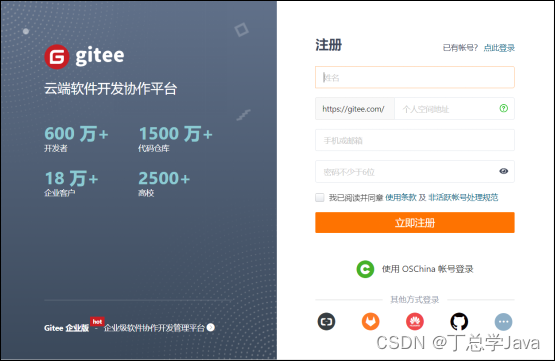Check the agree to terms checkbox
555x361 pixels.
(x=320, y=197)
